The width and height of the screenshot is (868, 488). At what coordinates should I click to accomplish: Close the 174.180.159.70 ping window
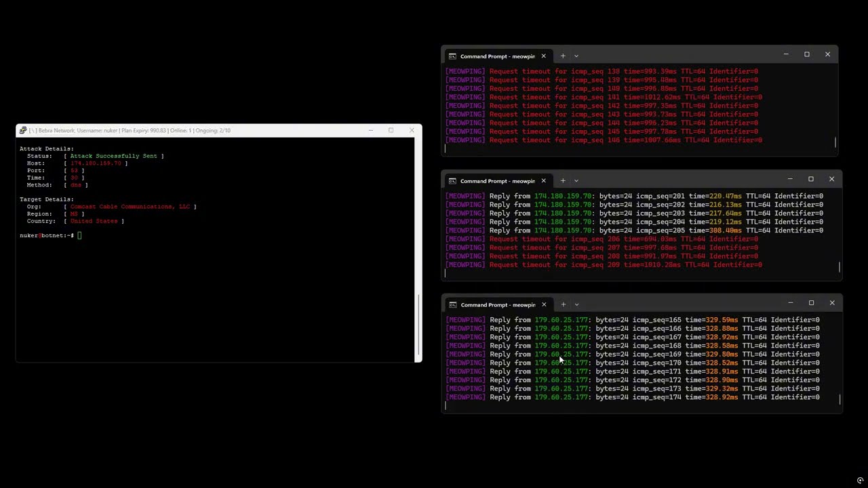(x=832, y=179)
